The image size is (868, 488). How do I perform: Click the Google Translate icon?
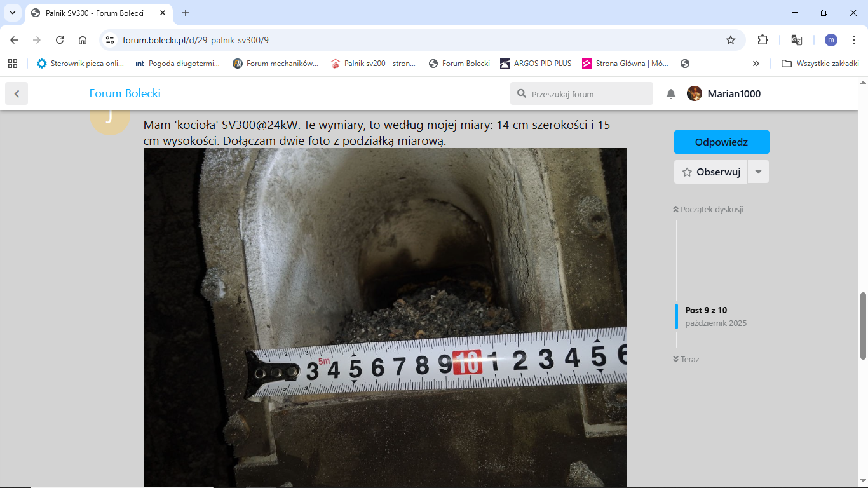click(x=796, y=40)
